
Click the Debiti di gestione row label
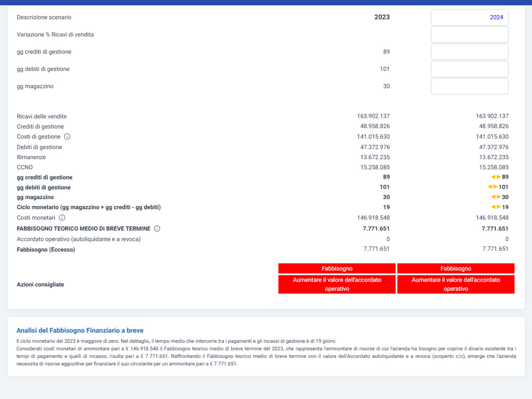coord(39,147)
